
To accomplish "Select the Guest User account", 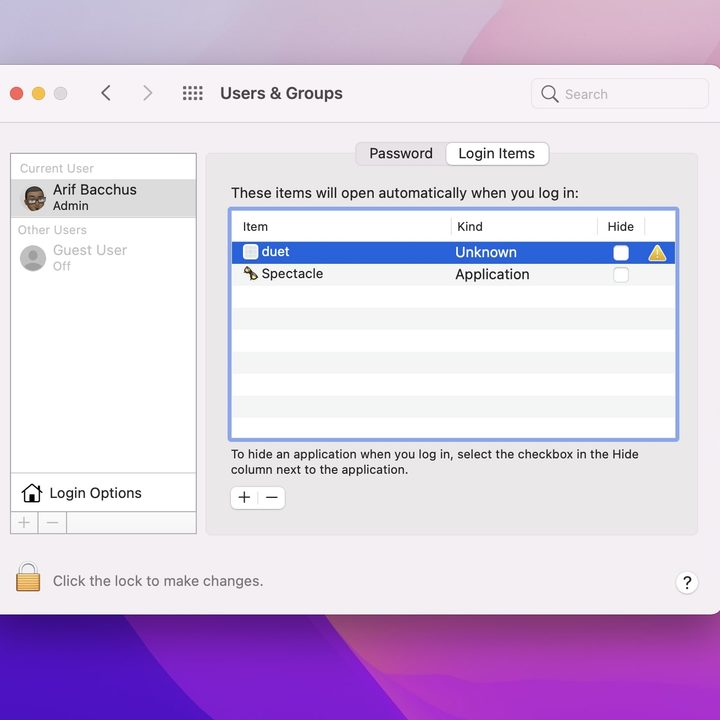I will pyautogui.click(x=103, y=258).
